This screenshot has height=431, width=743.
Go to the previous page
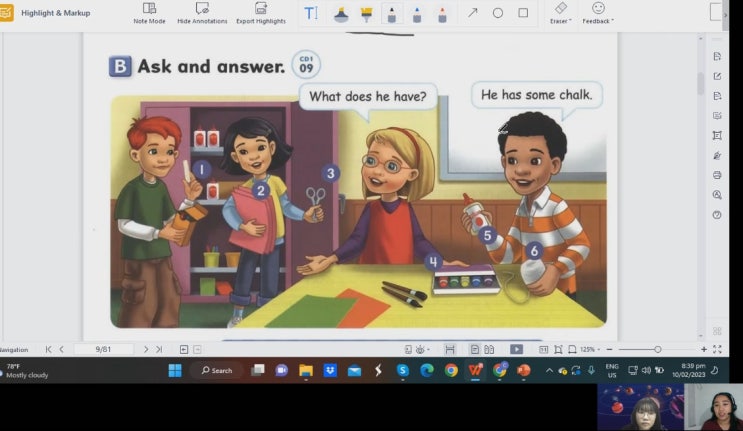click(x=62, y=350)
